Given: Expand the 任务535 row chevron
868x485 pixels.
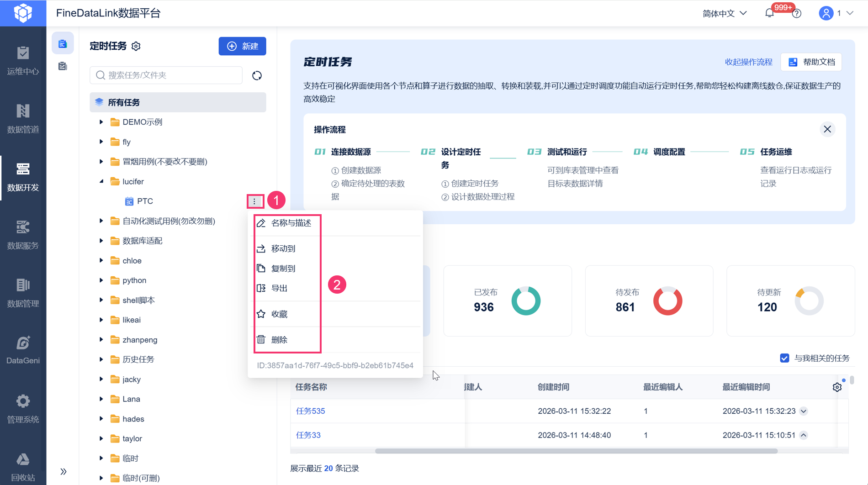Looking at the screenshot, I should 804,411.
